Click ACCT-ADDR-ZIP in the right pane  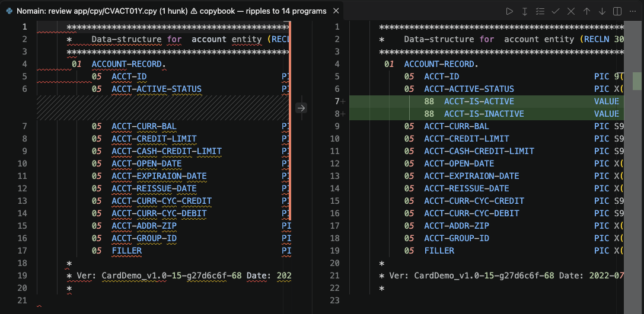[457, 226]
